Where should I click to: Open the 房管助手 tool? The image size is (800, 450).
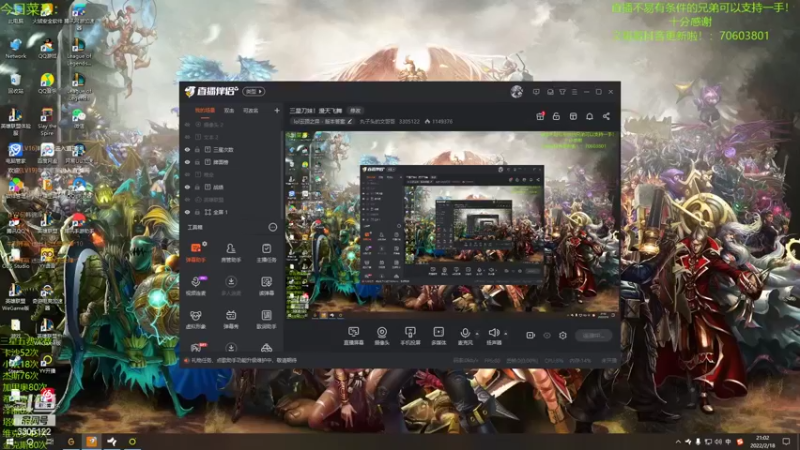click(231, 252)
